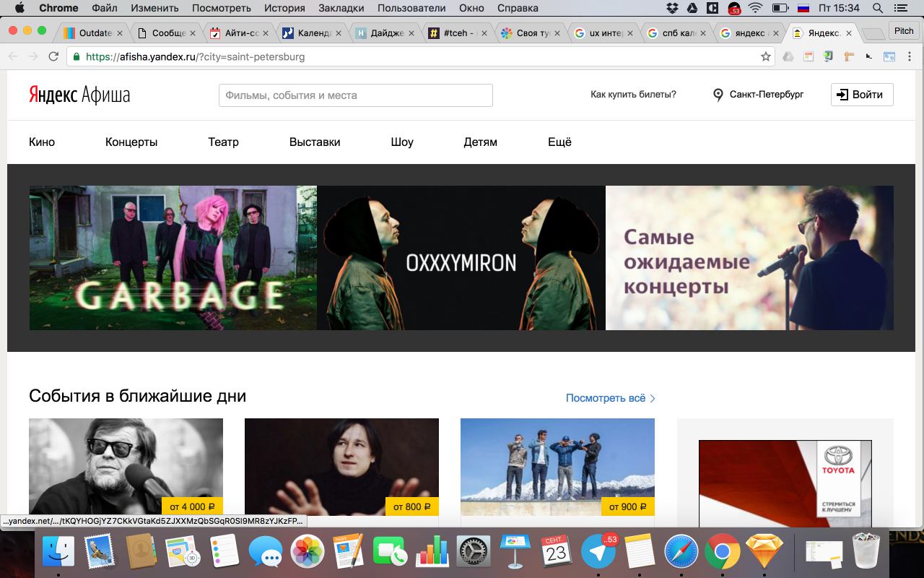
Task: Click the forward navigation arrow
Action: (x=33, y=56)
